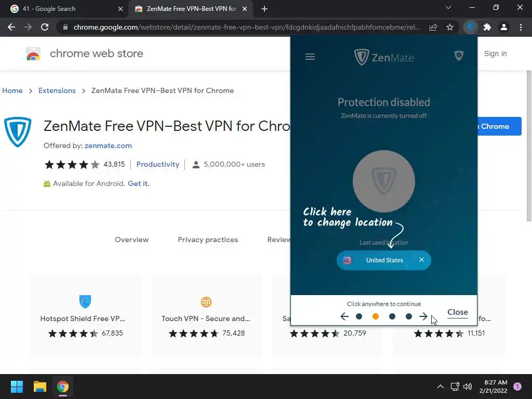Viewport: 532px width, 399px height.
Task: Open File Explorer from taskbar
Action: [39, 387]
